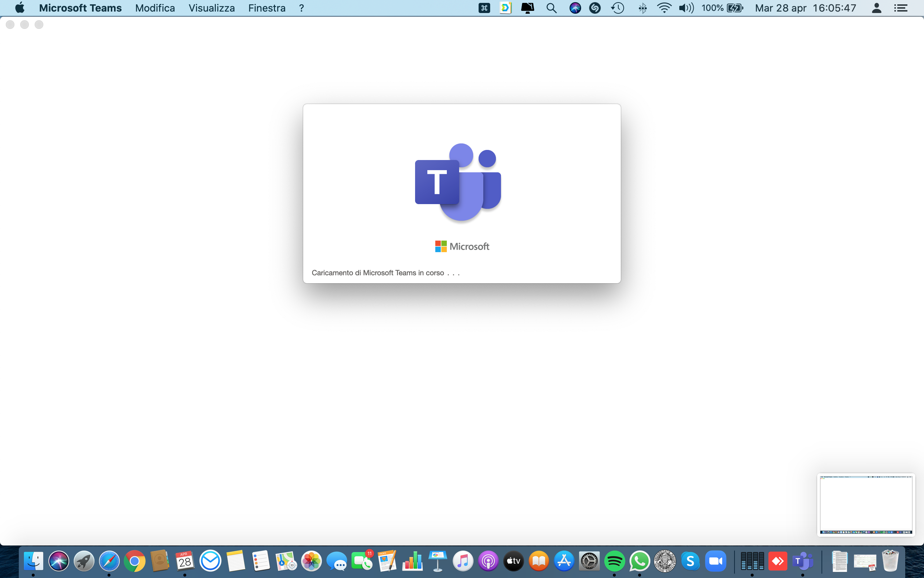Screen dimensions: 924x578
Task: Open Reminders from the Dock
Action: coord(261,561)
